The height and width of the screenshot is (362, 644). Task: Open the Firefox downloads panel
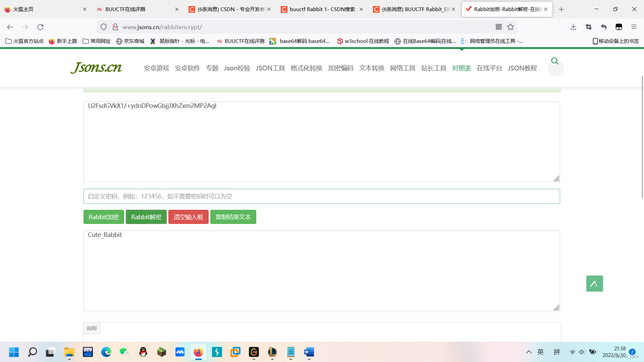coord(573,27)
